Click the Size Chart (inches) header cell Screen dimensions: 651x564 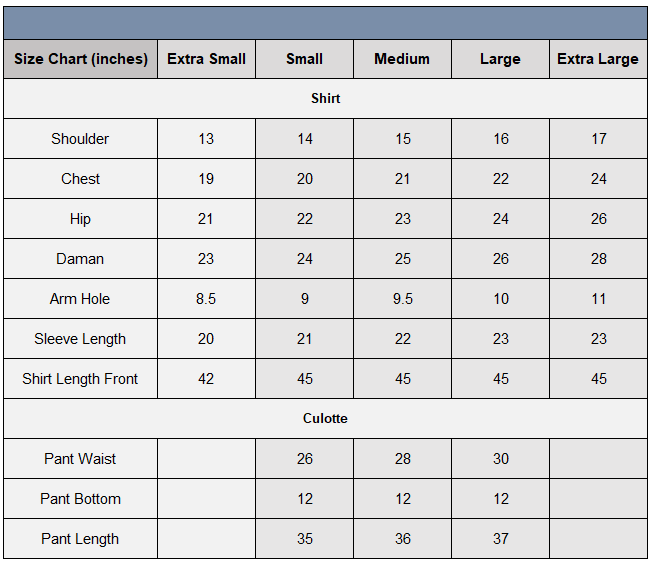[80, 59]
